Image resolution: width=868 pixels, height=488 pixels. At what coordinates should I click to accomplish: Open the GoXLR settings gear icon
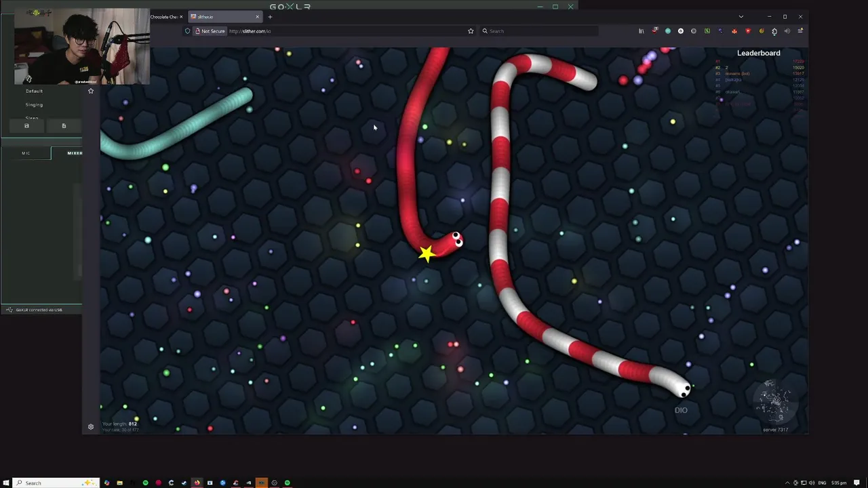(x=91, y=427)
